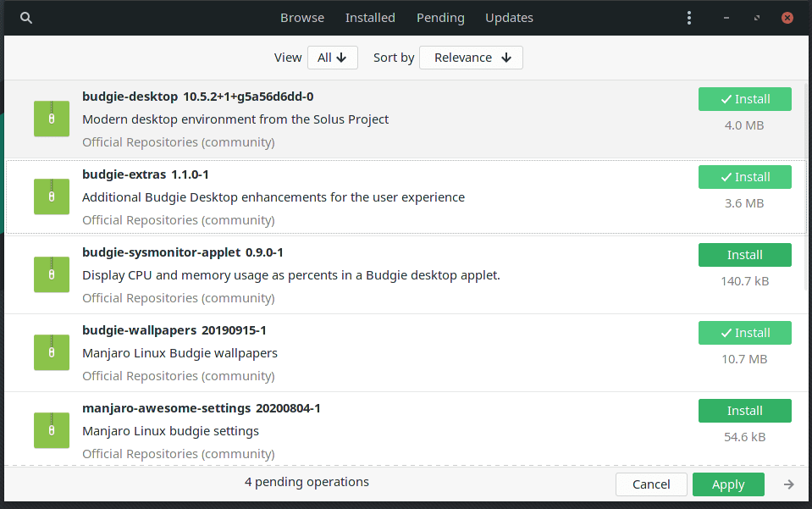812x509 pixels.
Task: Apply the 4 pending operations
Action: pyautogui.click(x=728, y=484)
